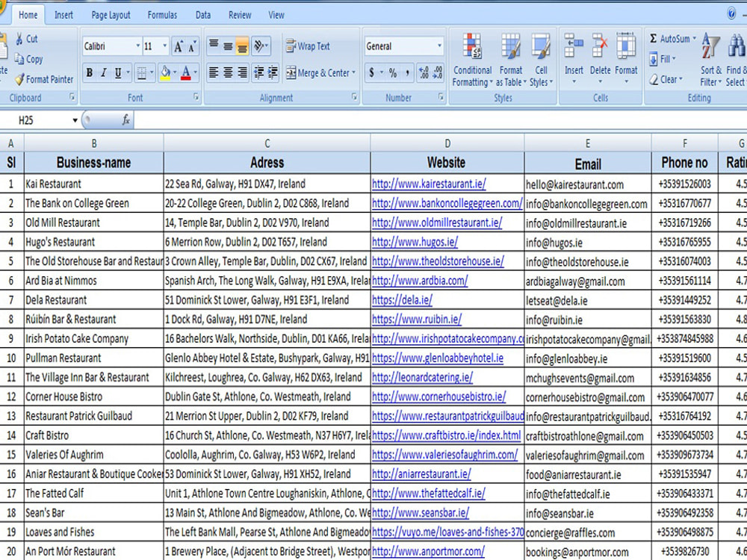Click the Insert Function fx button
This screenshot has height=560, width=747.
[125, 120]
